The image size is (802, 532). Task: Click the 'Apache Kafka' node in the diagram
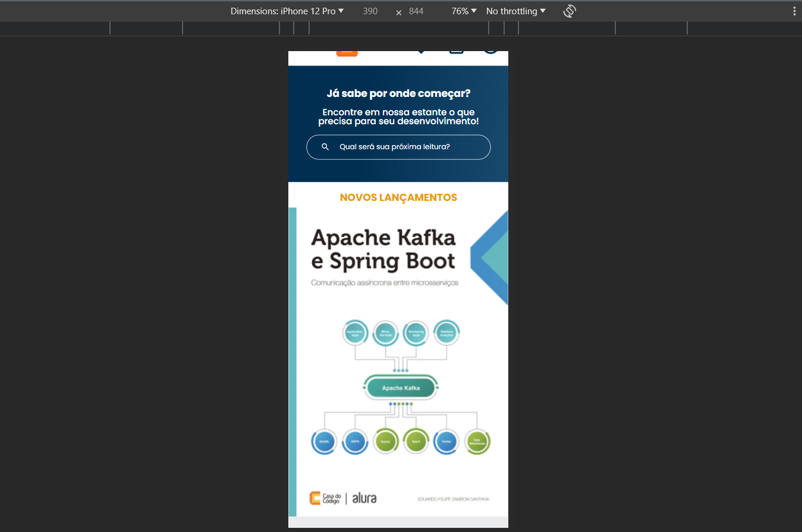pos(401,388)
